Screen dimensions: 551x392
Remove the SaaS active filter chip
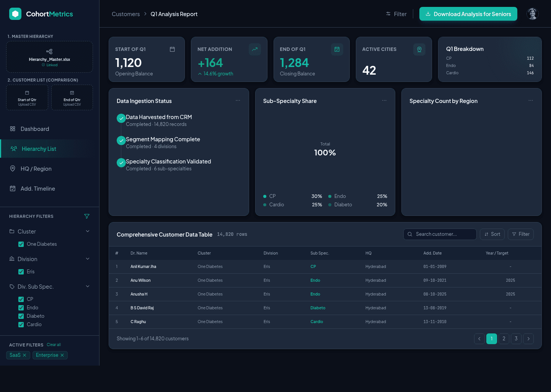point(24,355)
